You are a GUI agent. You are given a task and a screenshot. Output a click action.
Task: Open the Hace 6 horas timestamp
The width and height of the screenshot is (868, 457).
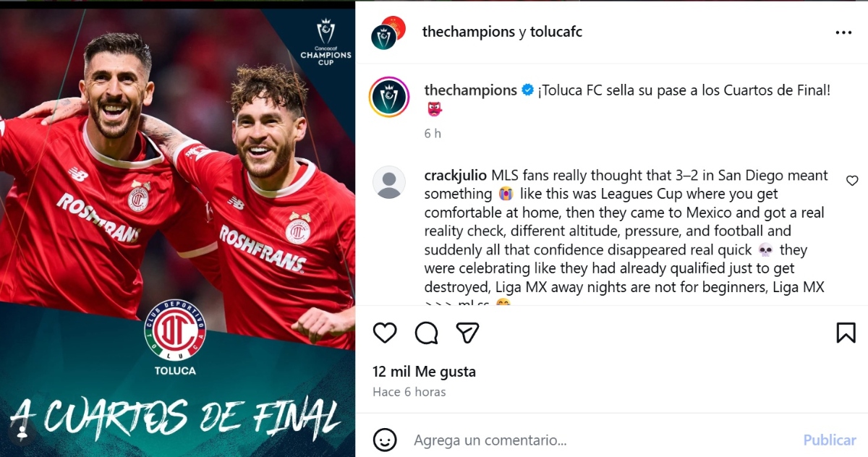click(409, 392)
